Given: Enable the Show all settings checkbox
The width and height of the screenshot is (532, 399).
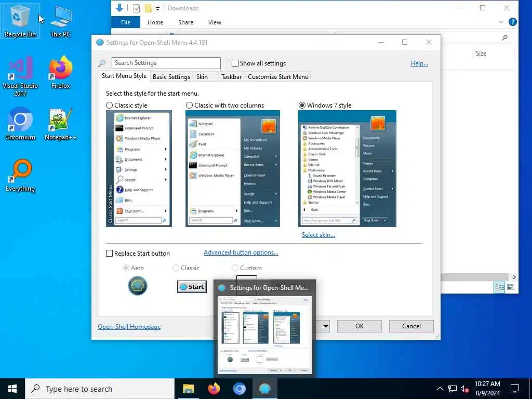Looking at the screenshot, I should (x=235, y=63).
